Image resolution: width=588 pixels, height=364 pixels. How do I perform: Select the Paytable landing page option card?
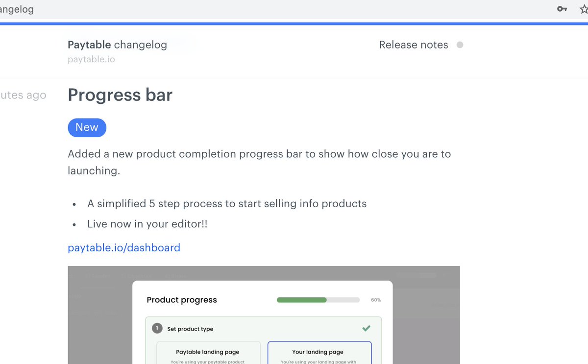(208, 353)
